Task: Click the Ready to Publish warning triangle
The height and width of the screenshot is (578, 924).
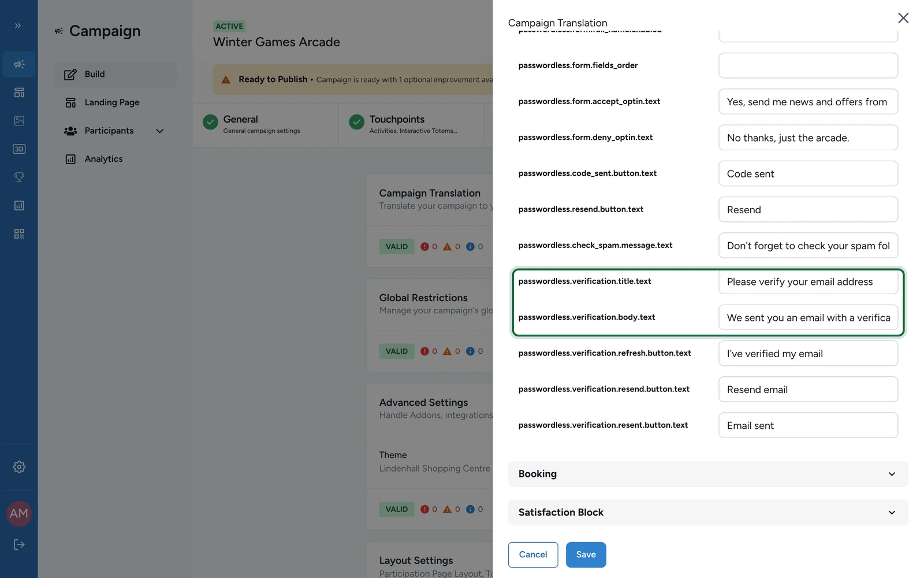Action: 226,80
